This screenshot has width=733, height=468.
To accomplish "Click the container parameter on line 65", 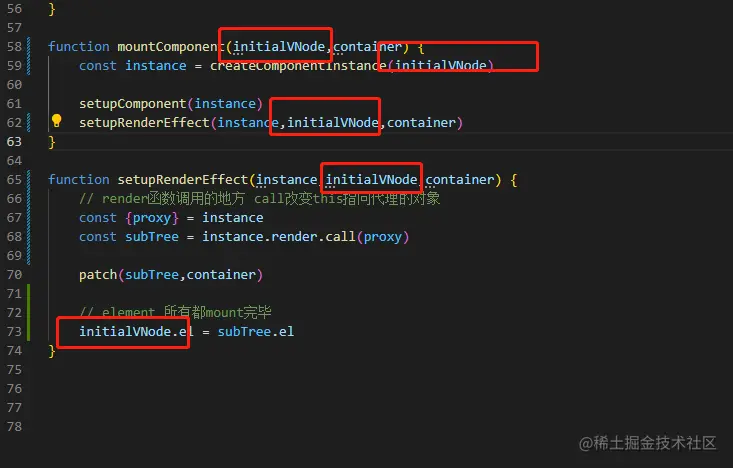I will pos(460,180).
